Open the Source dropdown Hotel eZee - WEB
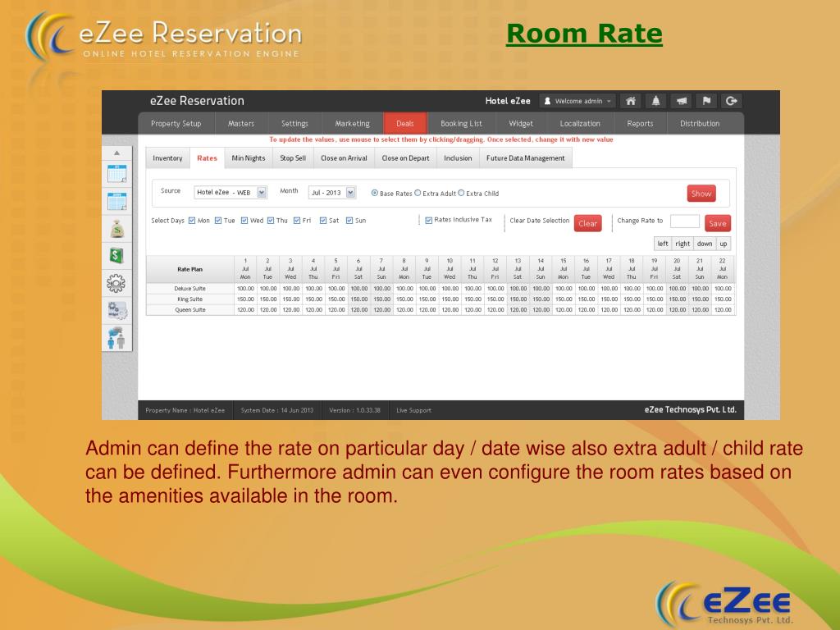The width and height of the screenshot is (840, 630). [x=231, y=192]
